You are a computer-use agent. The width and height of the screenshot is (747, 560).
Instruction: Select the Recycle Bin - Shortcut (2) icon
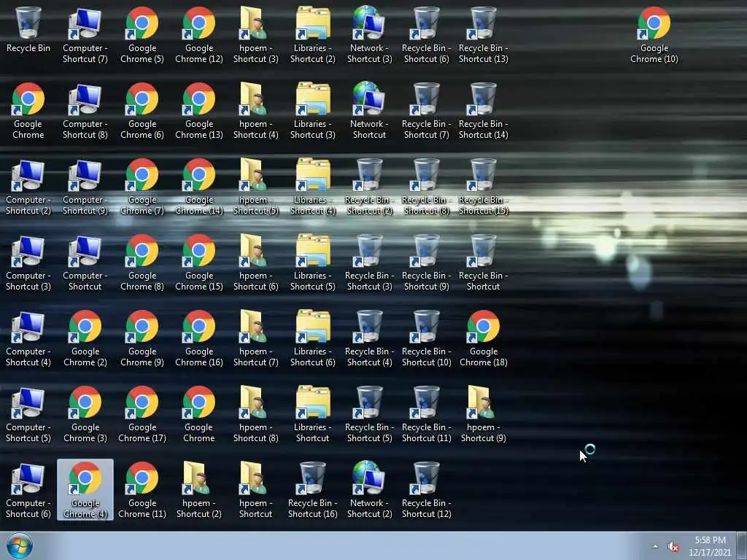pos(369,186)
